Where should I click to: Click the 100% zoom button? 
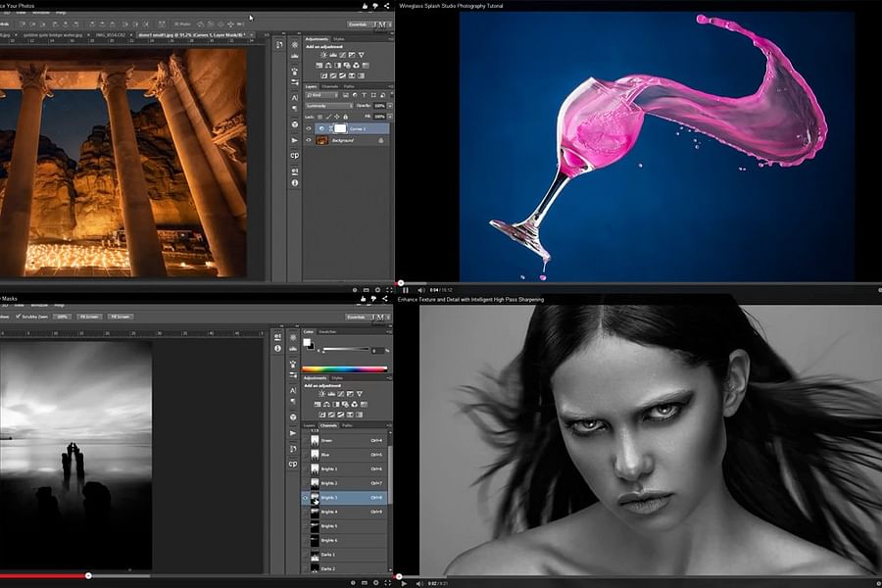pos(61,317)
